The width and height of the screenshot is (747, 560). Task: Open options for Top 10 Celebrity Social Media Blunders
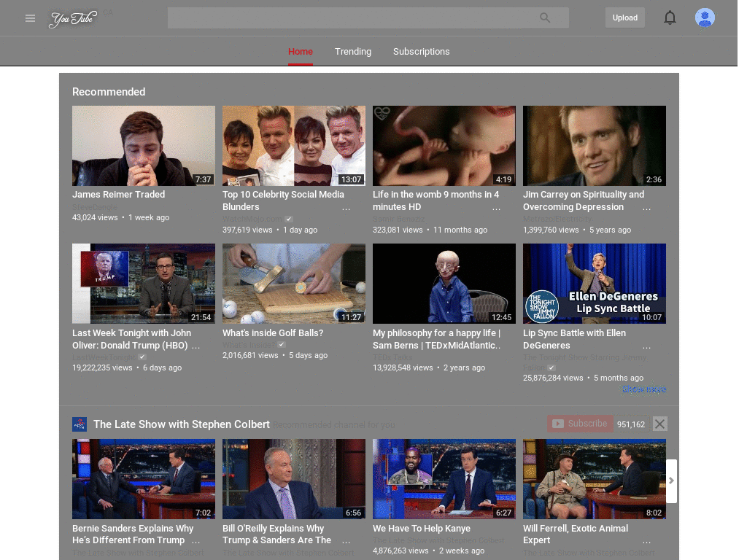[346, 208]
